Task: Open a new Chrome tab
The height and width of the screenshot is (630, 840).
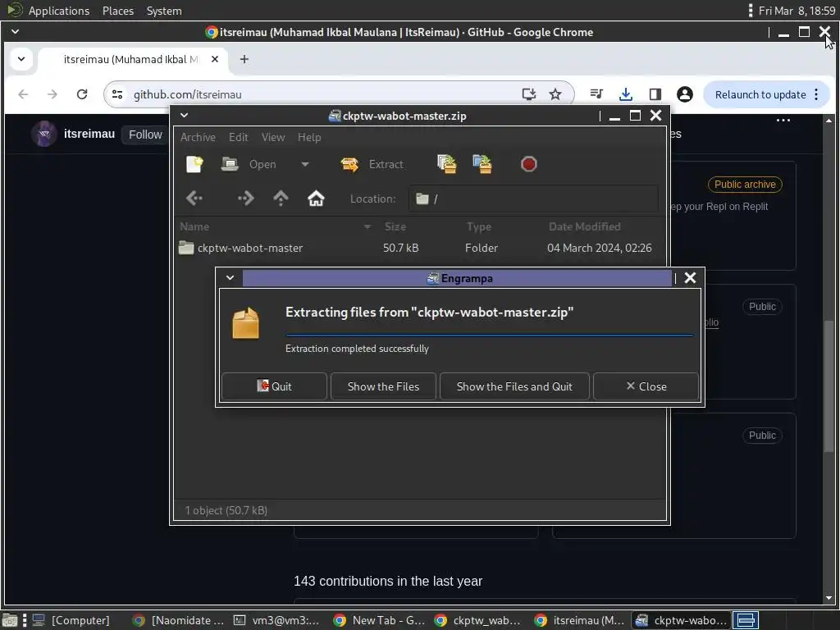Action: [244, 59]
